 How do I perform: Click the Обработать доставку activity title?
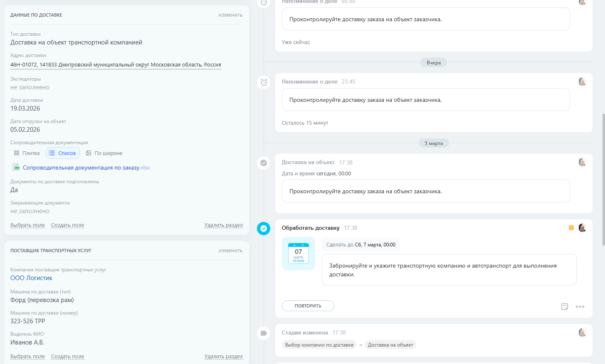(311, 228)
